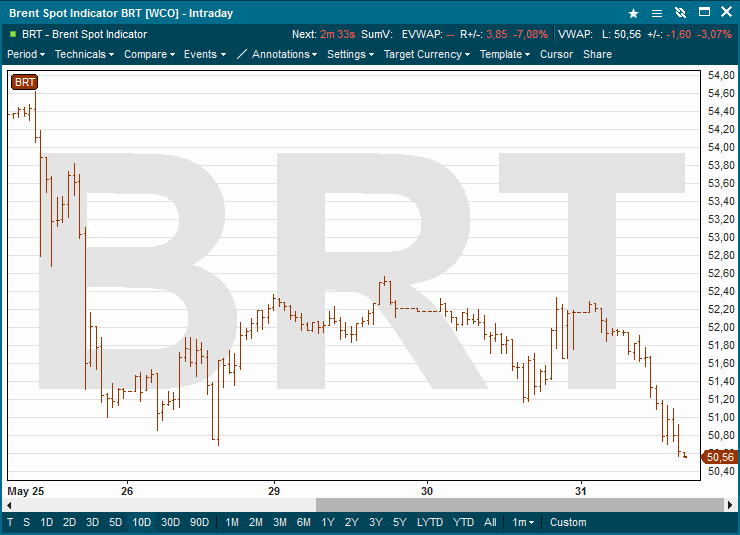Switch to 5D range
The width and height of the screenshot is (740, 535).
[x=116, y=522]
